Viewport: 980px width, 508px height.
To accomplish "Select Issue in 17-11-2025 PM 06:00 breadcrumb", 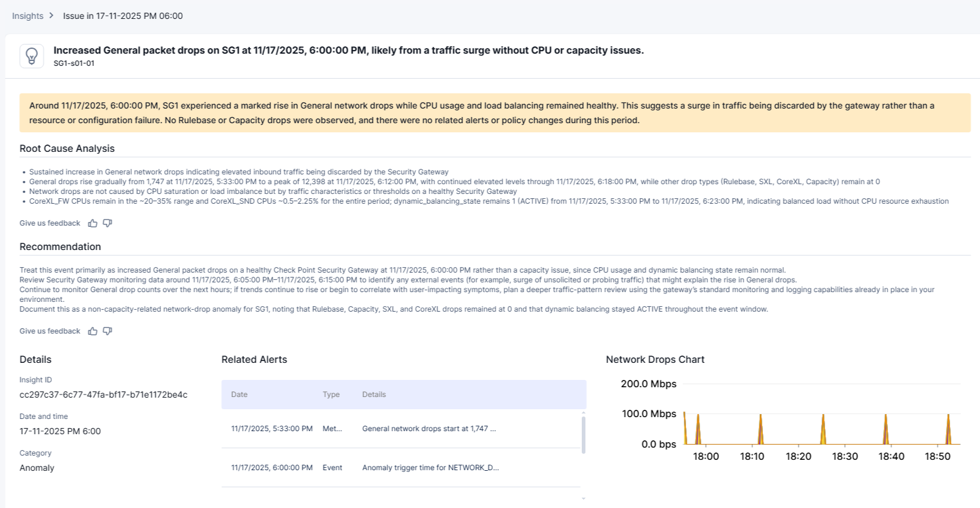I will (123, 16).
